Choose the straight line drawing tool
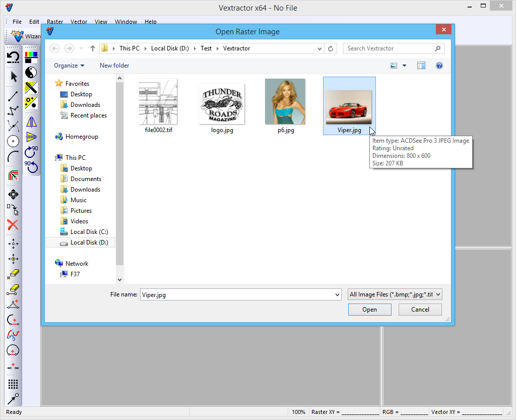This screenshot has height=420, width=516. [x=14, y=95]
